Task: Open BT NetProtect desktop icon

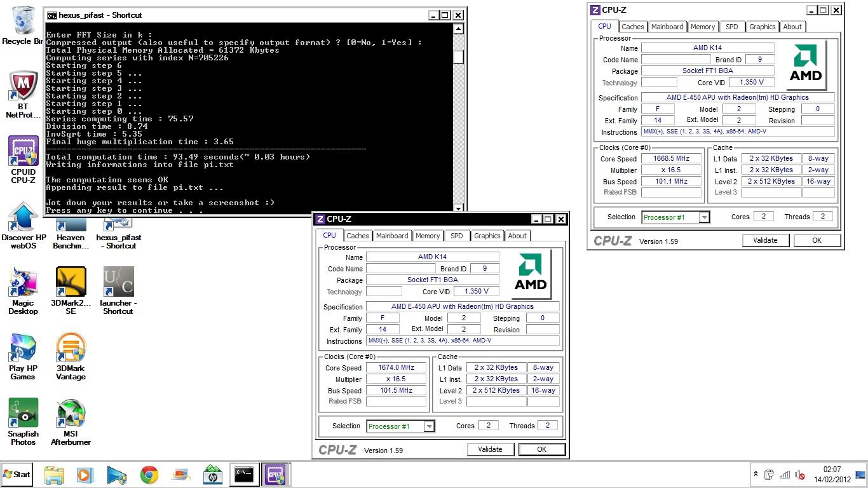Action: click(23, 94)
